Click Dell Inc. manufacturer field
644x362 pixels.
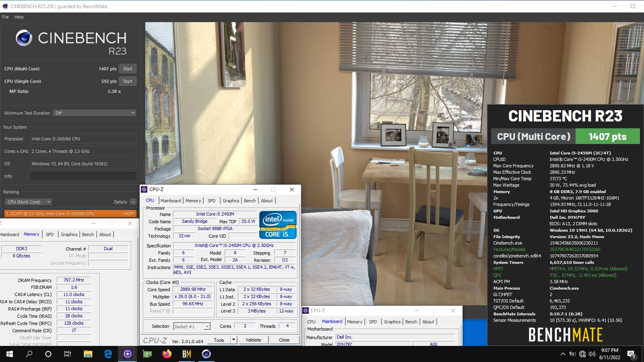pos(395,337)
